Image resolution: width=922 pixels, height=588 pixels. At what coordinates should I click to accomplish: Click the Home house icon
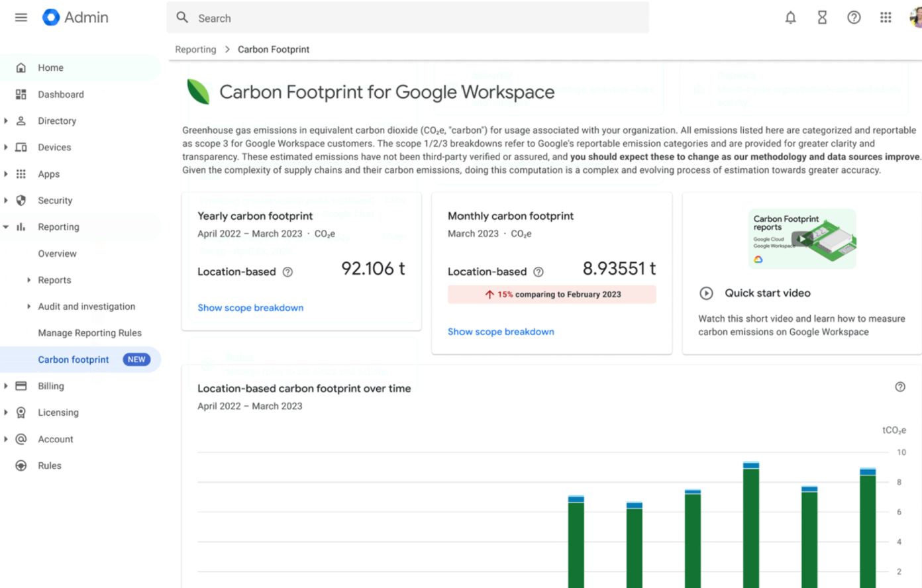[21, 68]
